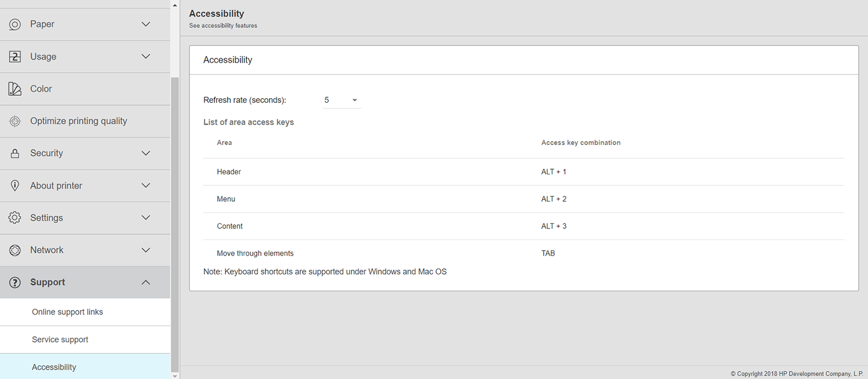The height and width of the screenshot is (379, 868).
Task: Click the Optimize printing quality target icon
Action: [15, 121]
